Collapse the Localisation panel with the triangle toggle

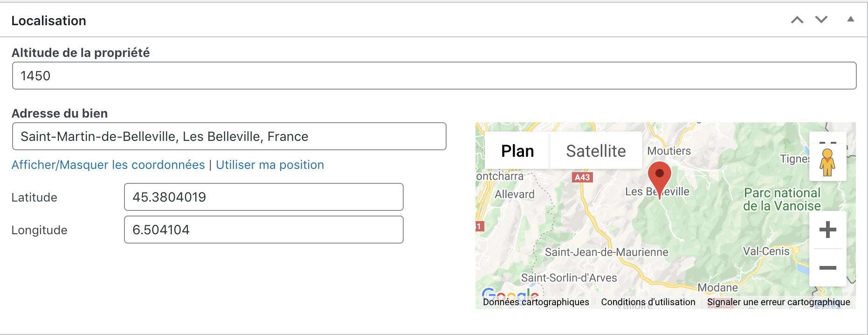tap(851, 19)
